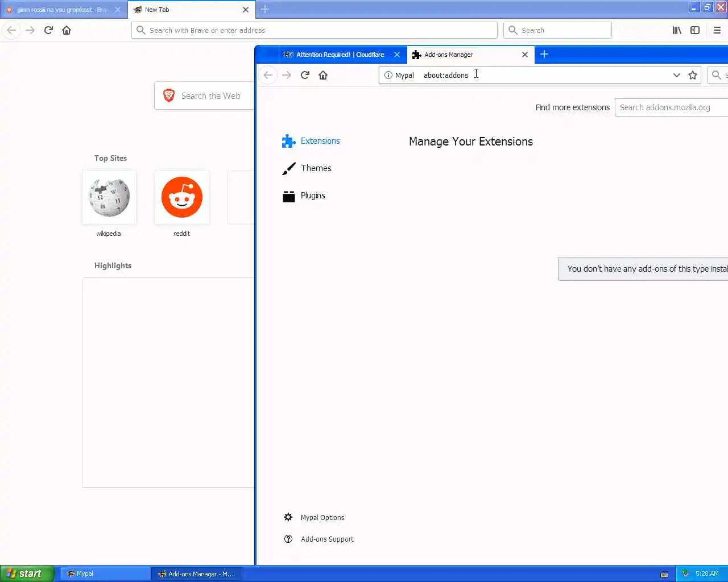The width and height of the screenshot is (728, 582).
Task: Click Top Sites heading
Action: coord(110,158)
